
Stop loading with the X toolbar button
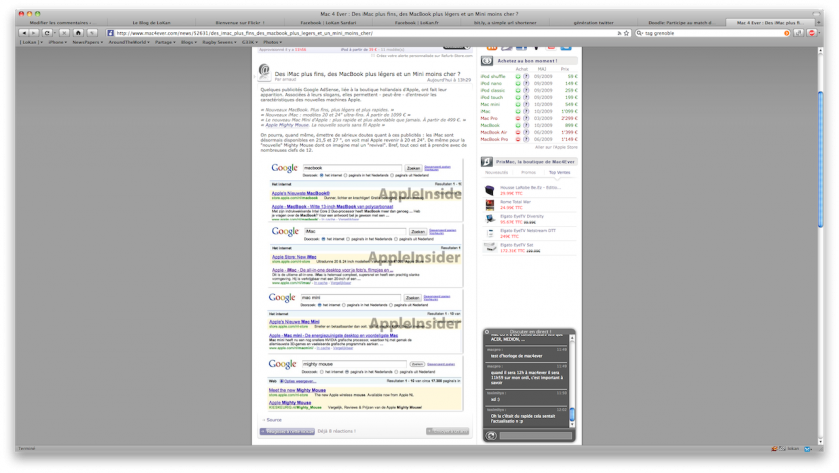pyautogui.click(x=64, y=33)
